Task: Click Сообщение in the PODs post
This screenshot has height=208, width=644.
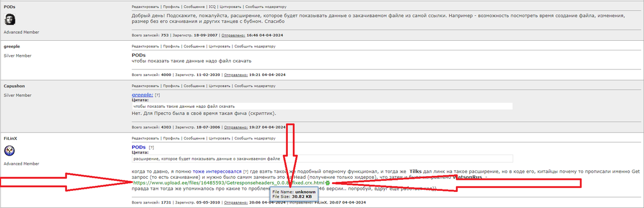Action: (194, 7)
